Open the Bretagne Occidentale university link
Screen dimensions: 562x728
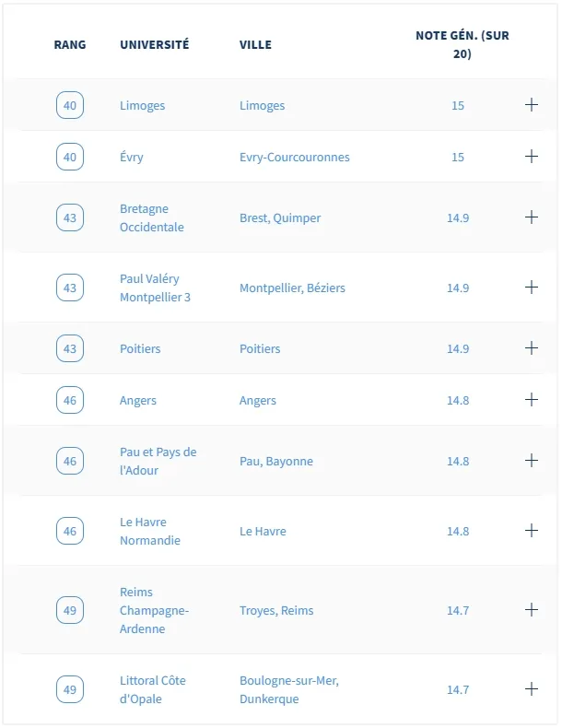152,217
